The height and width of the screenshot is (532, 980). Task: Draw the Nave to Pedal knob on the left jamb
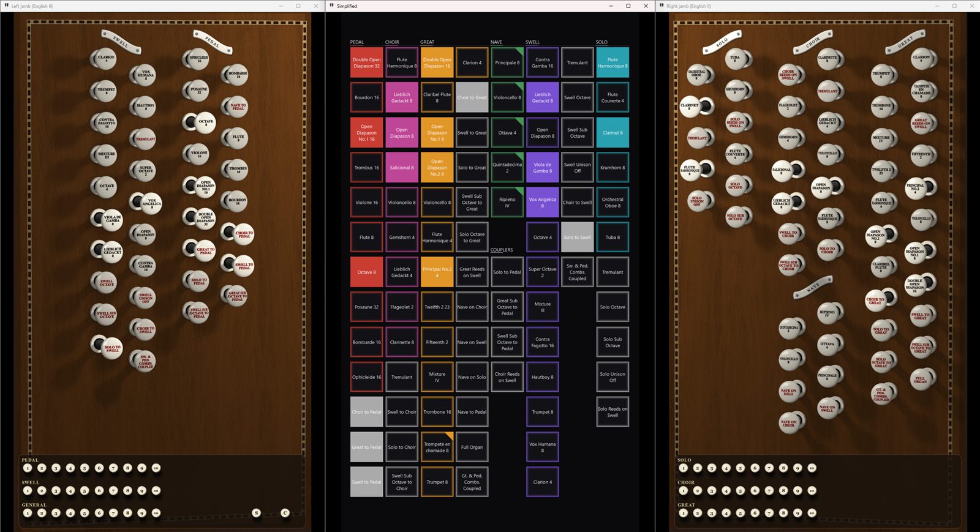click(238, 107)
